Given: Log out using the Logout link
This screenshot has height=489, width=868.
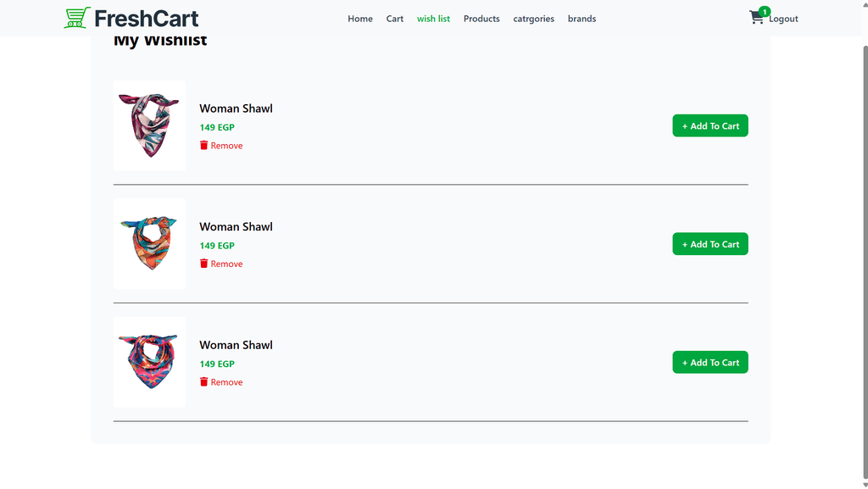Looking at the screenshot, I should pos(784,19).
